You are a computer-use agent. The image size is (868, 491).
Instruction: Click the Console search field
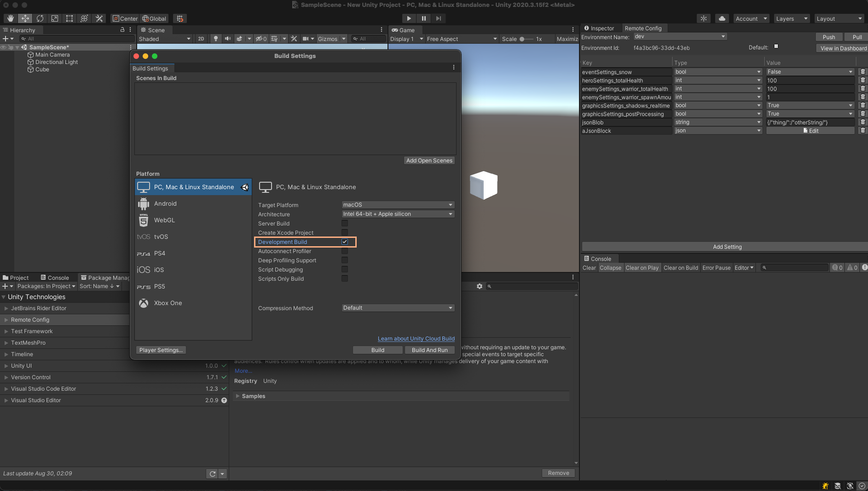(x=793, y=267)
